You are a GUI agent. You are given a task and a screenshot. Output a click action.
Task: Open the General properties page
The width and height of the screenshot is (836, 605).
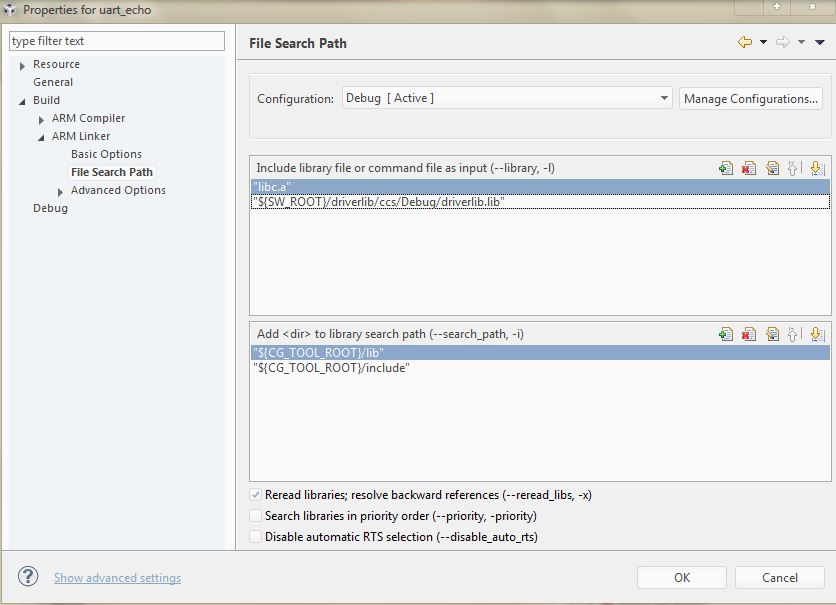[x=53, y=82]
